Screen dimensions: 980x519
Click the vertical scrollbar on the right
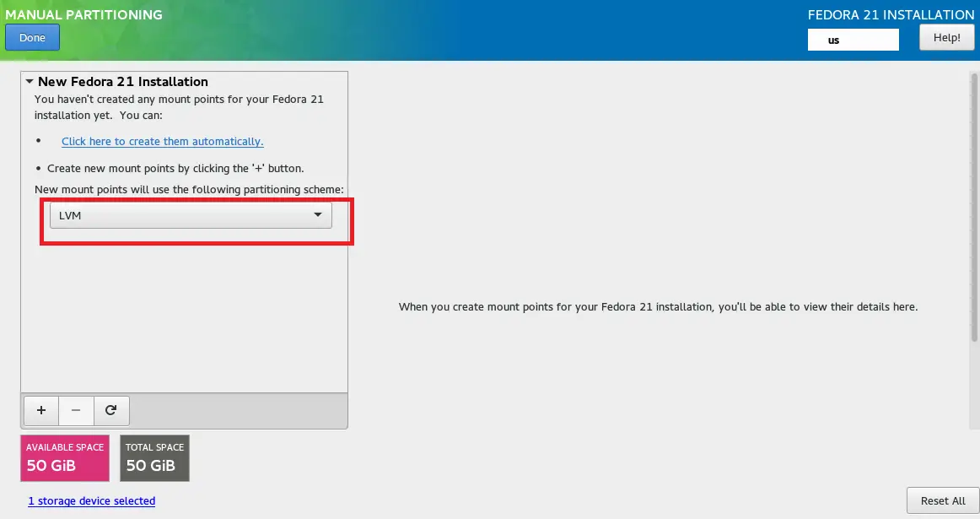974,208
